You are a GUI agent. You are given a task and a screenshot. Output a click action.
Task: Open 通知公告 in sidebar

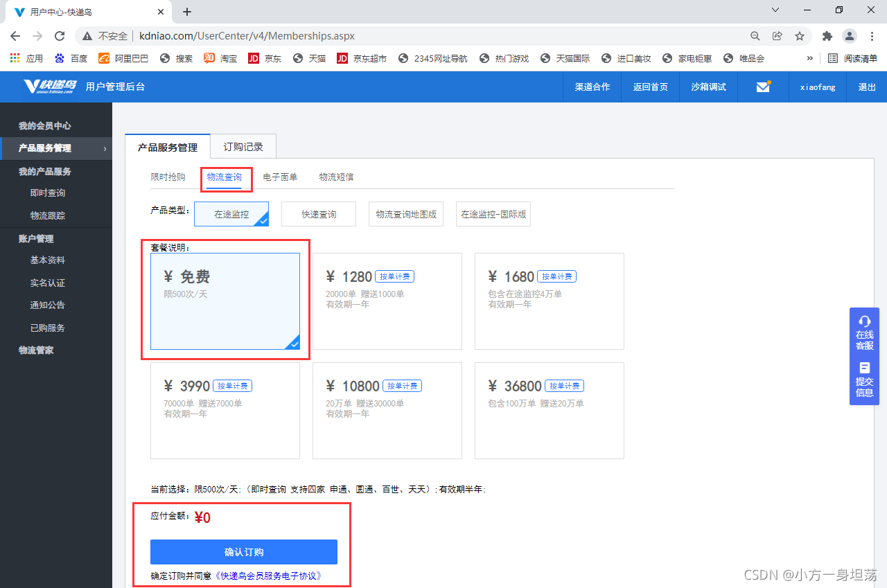point(48,305)
